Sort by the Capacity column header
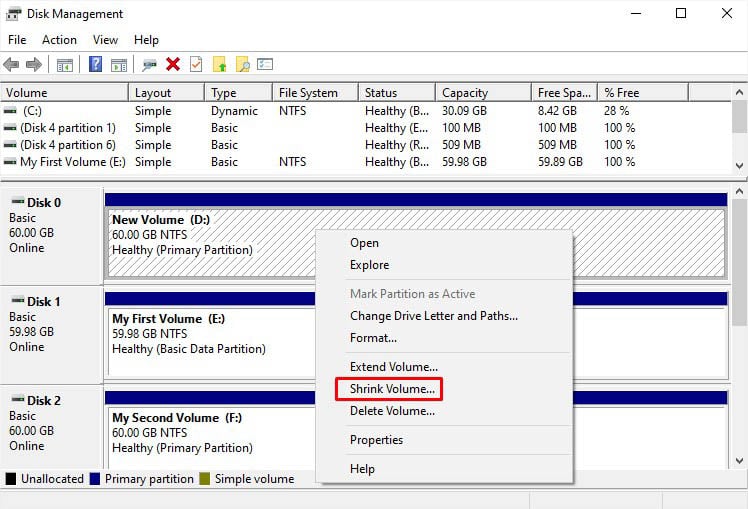The image size is (748, 509). pyautogui.click(x=465, y=93)
